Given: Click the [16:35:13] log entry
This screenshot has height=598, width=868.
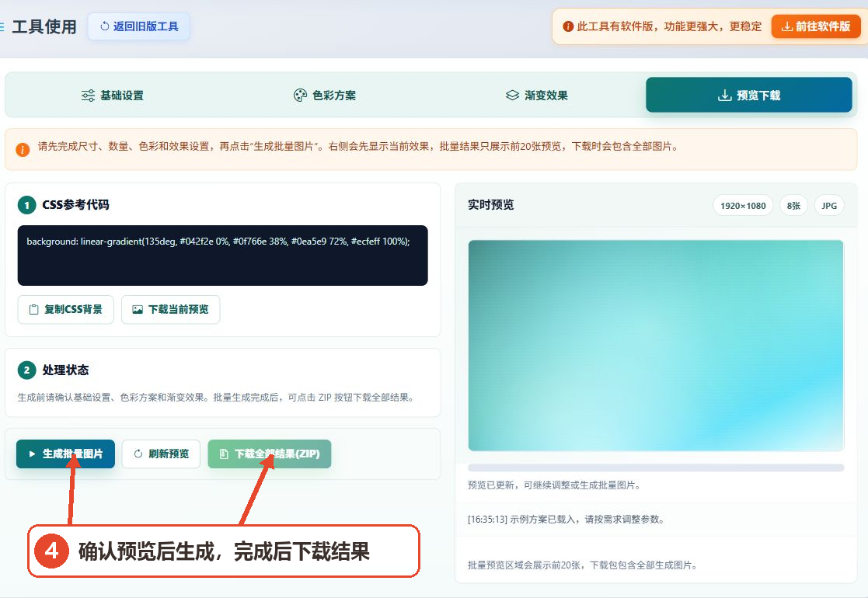Looking at the screenshot, I should click(566, 520).
